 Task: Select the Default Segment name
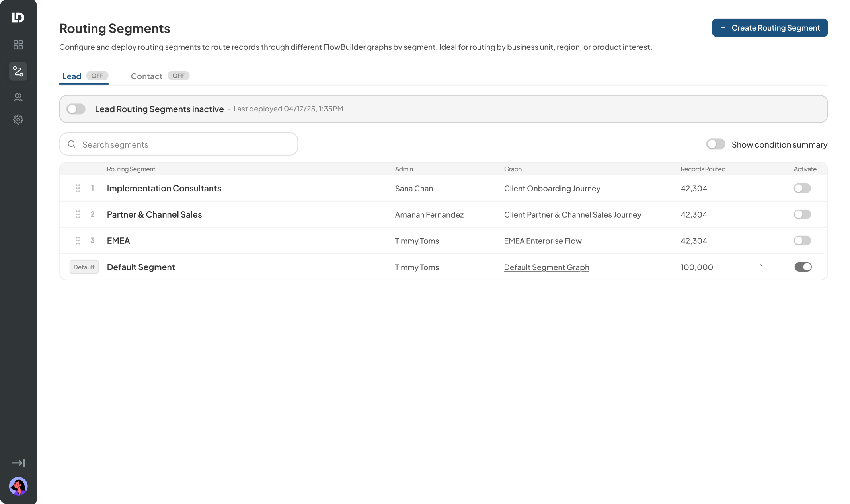tap(141, 267)
